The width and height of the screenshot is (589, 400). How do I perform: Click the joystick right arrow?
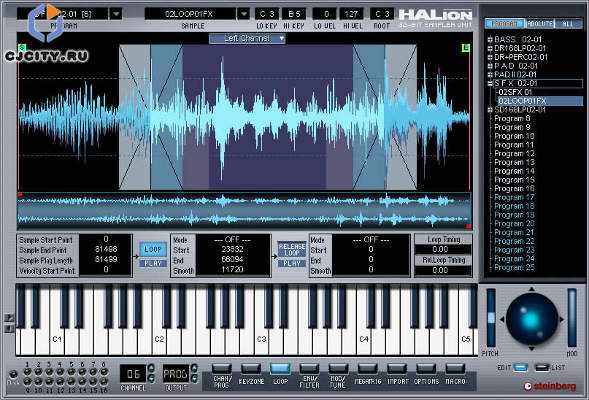coord(562,319)
